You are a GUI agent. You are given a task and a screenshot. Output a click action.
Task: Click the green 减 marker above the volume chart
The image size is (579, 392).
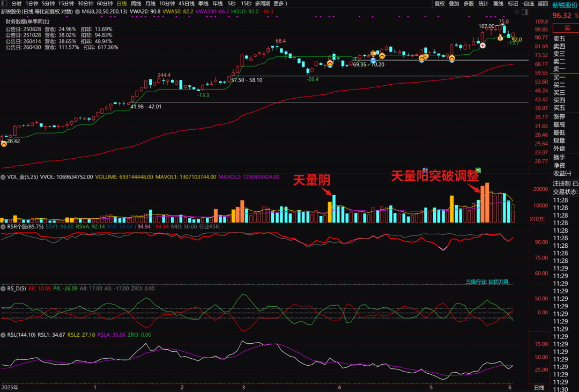[x=478, y=170]
